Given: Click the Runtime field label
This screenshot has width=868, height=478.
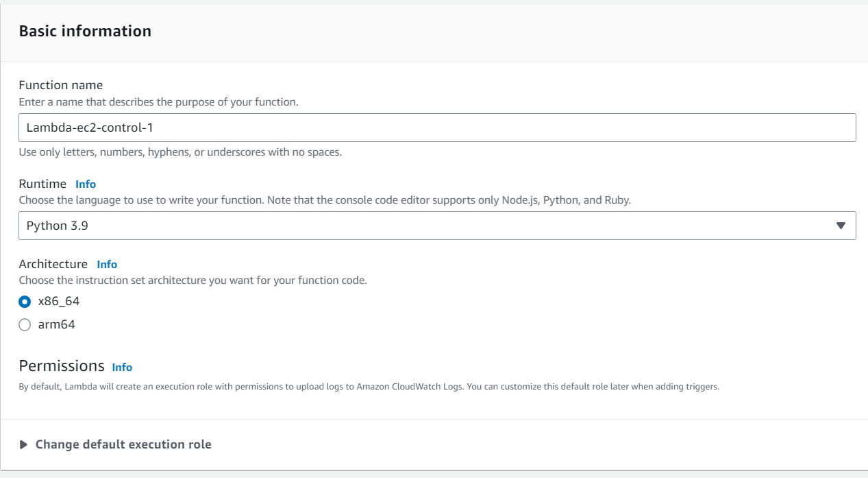Looking at the screenshot, I should coord(42,184).
